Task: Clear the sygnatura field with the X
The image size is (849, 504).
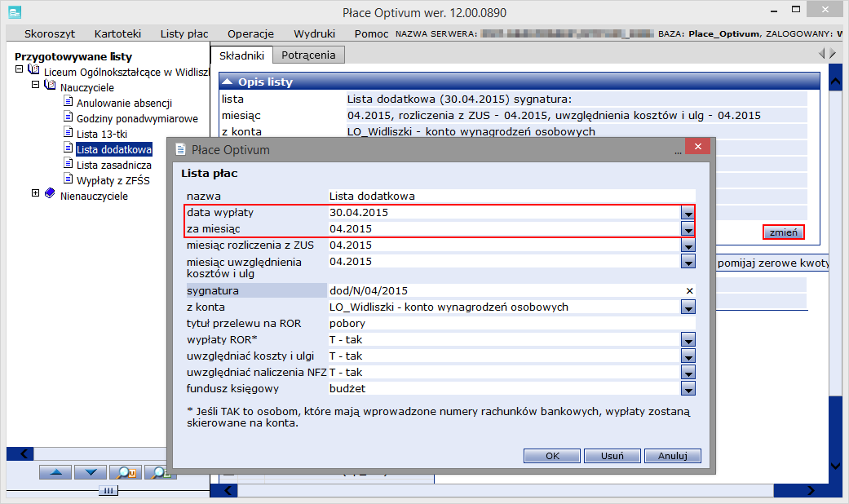Action: [689, 290]
